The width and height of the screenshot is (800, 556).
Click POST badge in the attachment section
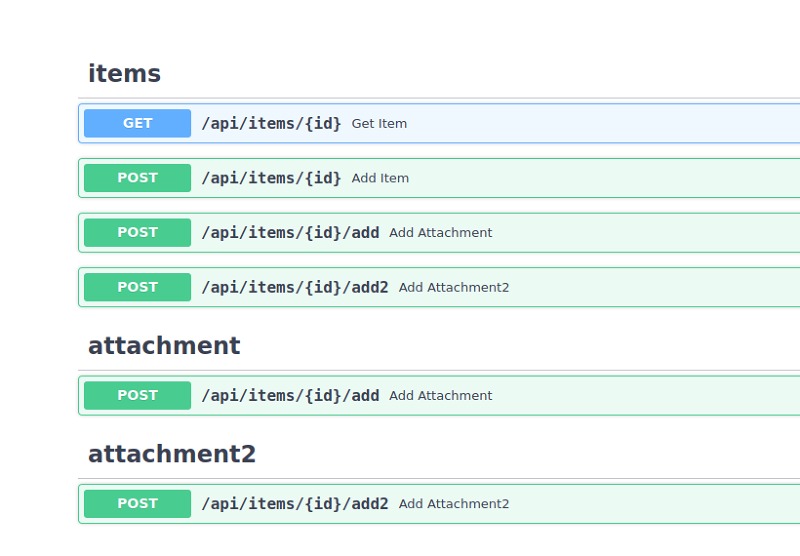tap(137, 395)
